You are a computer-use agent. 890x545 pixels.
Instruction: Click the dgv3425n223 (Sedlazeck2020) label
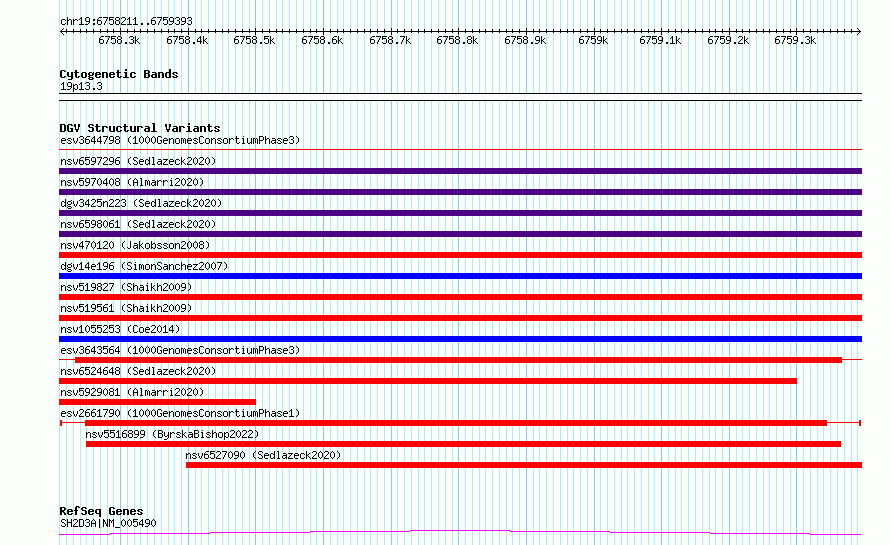point(141,203)
